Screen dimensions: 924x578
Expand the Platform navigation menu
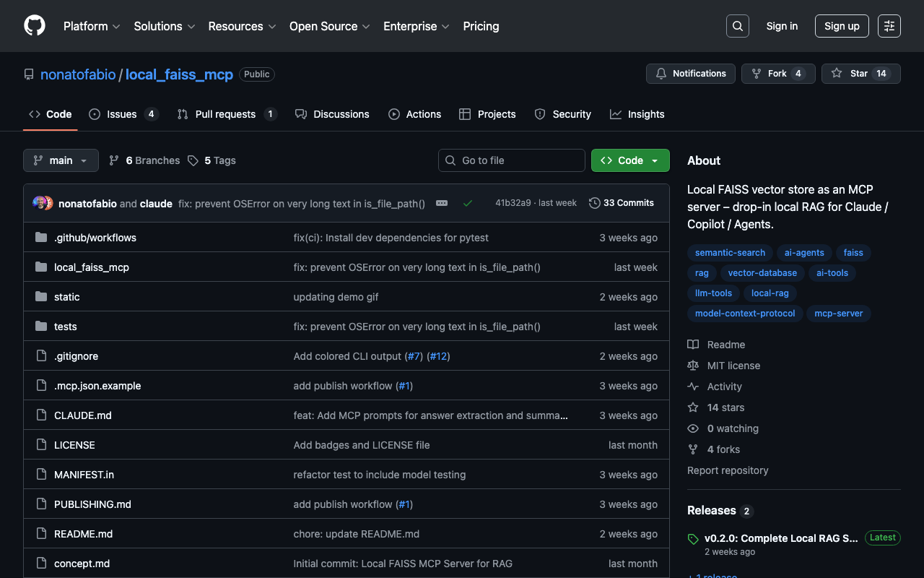tap(92, 26)
